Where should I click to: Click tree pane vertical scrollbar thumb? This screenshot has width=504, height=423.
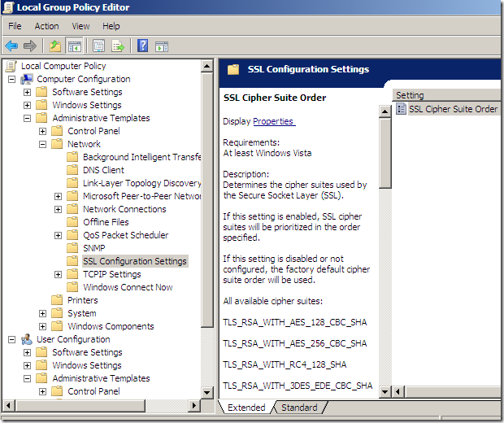point(206,200)
